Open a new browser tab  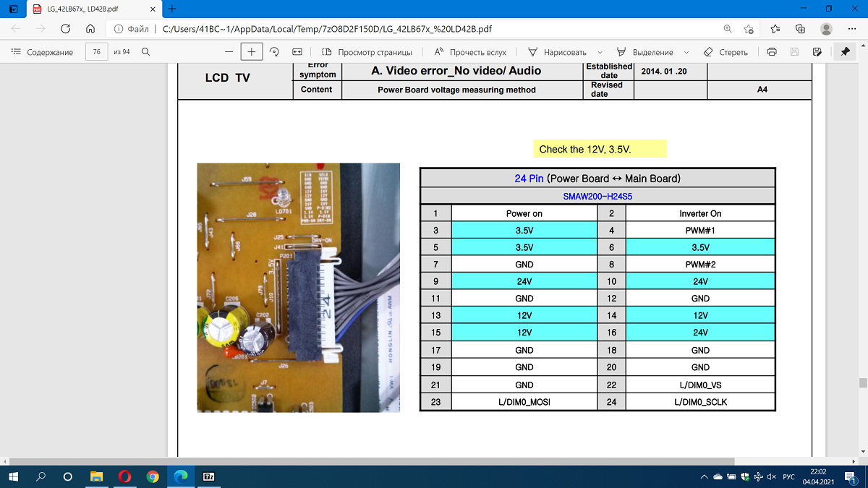point(172,9)
